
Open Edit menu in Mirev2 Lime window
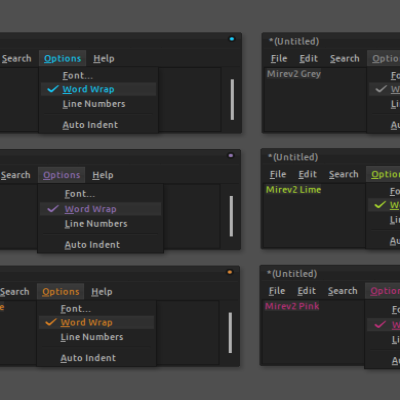coord(307,174)
